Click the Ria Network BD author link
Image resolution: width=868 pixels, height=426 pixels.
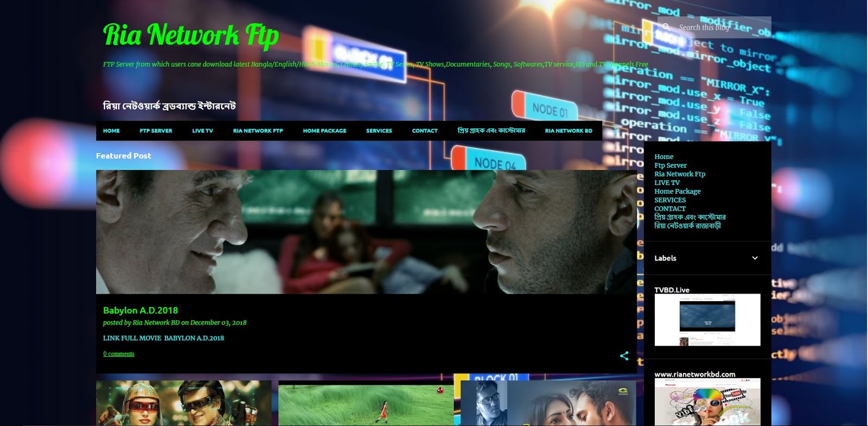156,322
